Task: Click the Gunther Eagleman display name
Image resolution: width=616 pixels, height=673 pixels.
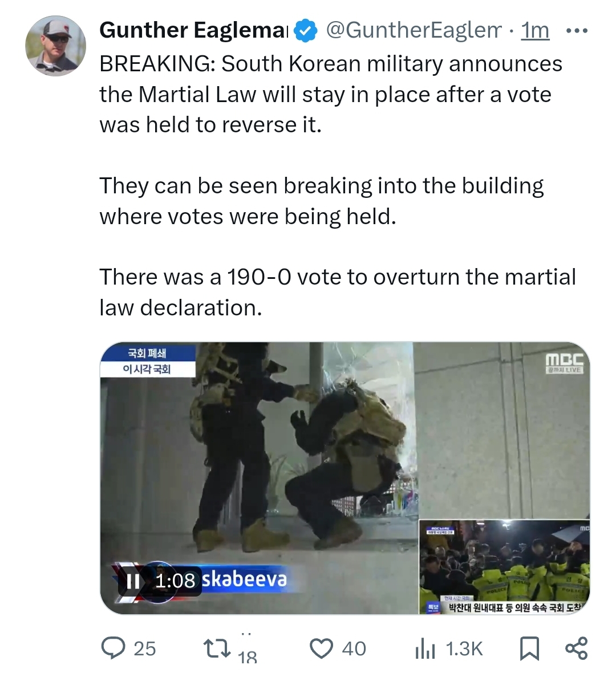Action: (194, 30)
